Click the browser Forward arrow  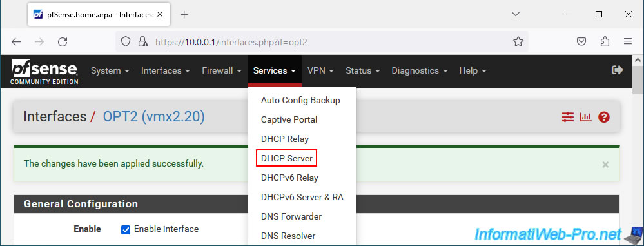39,41
